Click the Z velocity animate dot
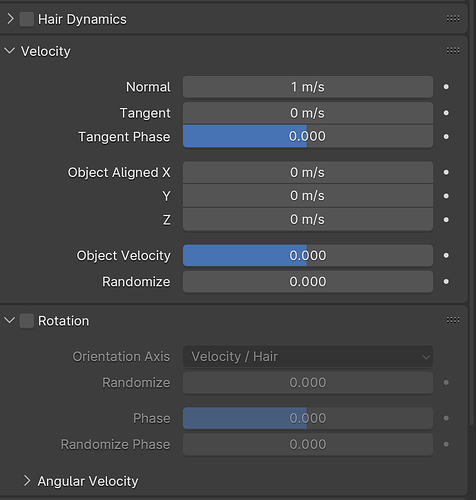The image size is (476, 500). (446, 220)
